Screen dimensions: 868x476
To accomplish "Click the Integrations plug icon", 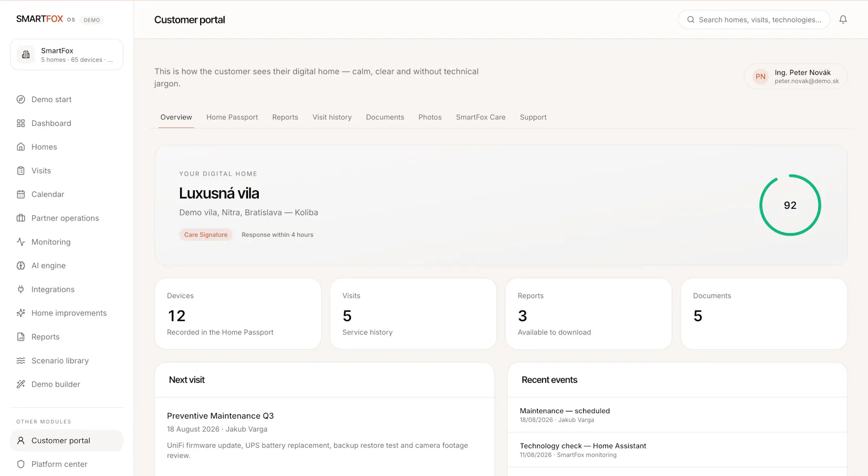I will pos(21,290).
